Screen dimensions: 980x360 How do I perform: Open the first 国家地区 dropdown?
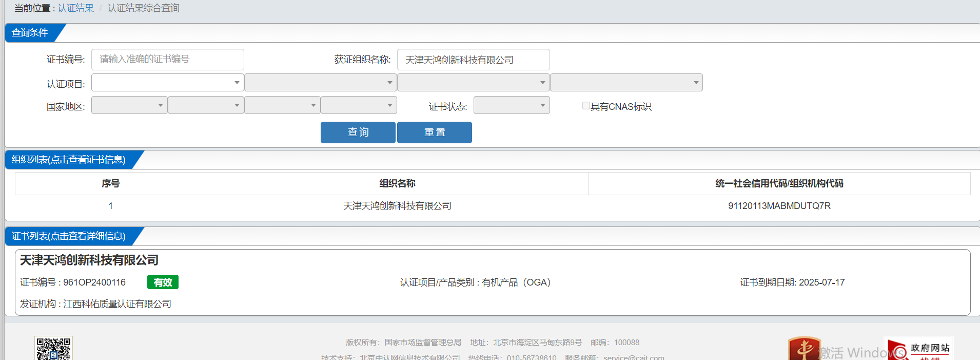129,105
